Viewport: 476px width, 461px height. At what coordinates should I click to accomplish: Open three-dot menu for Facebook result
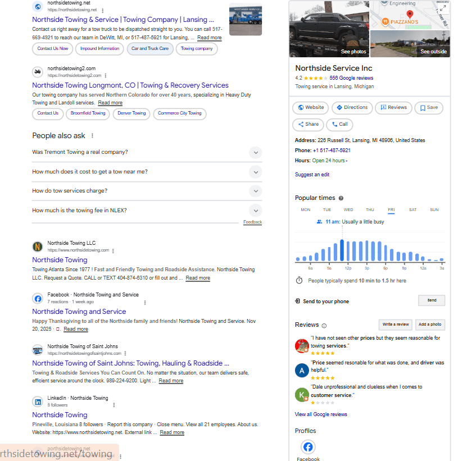[x=144, y=302]
